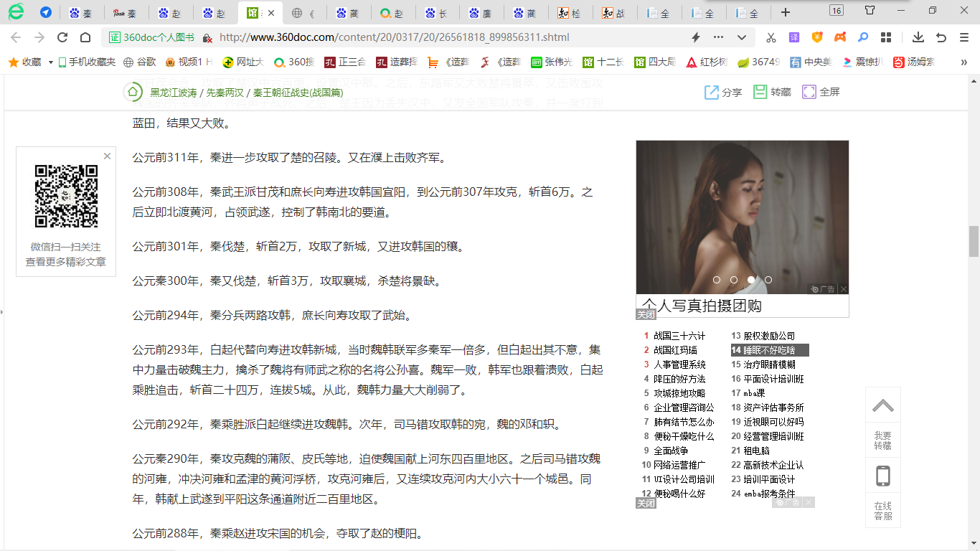The height and width of the screenshot is (551, 980).
Task: Close the WeChat QR code panel
Action: tap(108, 156)
